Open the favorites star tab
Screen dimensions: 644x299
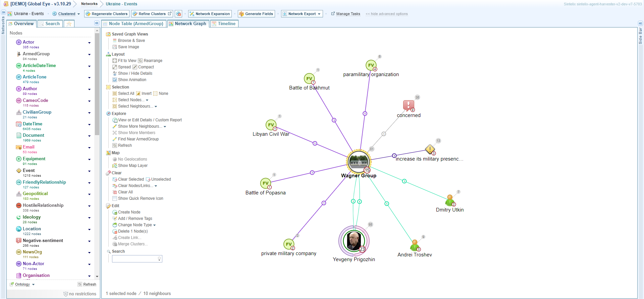pos(69,24)
